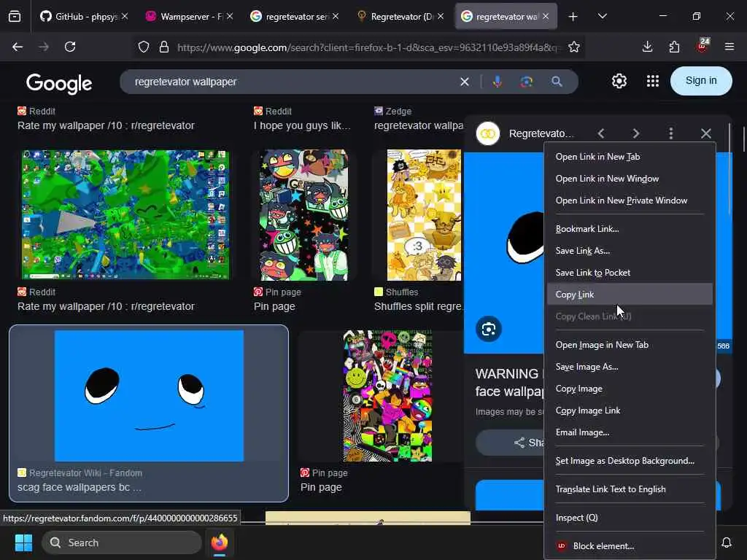This screenshot has width=747, height=560.
Task: Go to next image in preview panel
Action: pyautogui.click(x=636, y=134)
